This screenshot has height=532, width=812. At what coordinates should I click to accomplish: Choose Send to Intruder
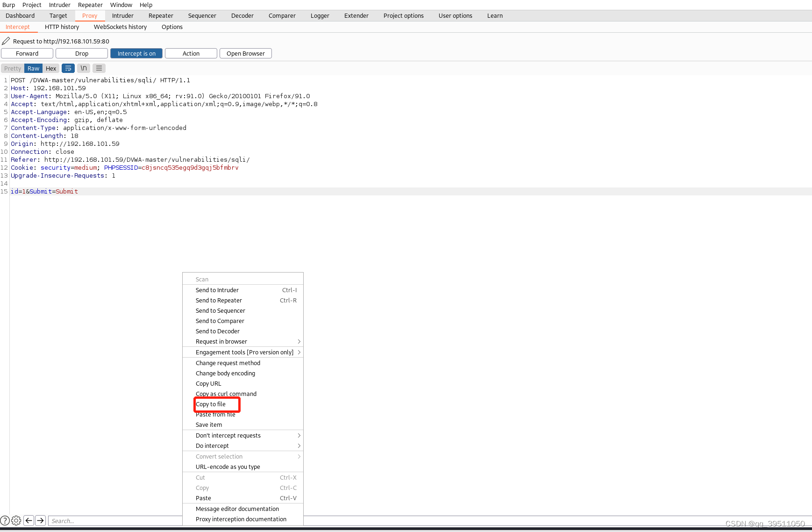(243, 290)
